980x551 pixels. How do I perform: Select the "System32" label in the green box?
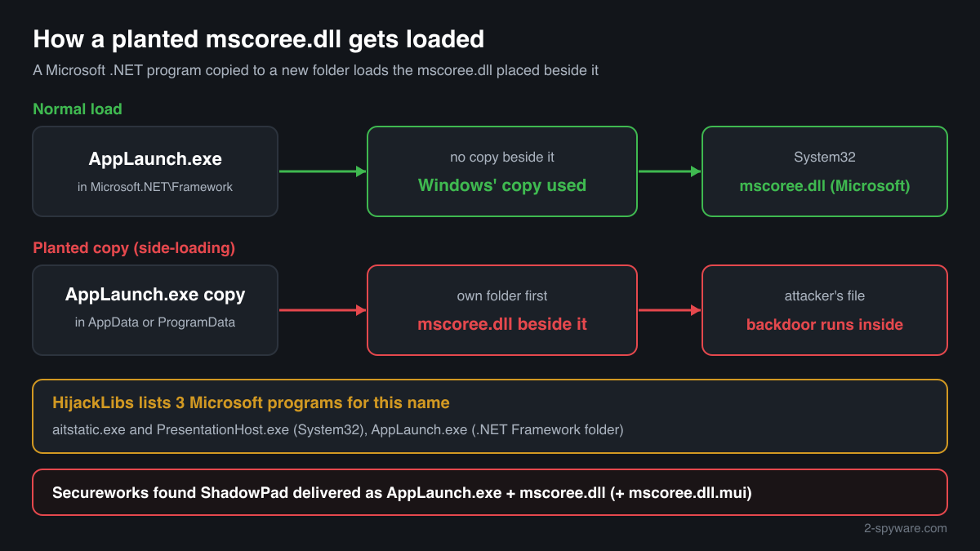[825, 157]
